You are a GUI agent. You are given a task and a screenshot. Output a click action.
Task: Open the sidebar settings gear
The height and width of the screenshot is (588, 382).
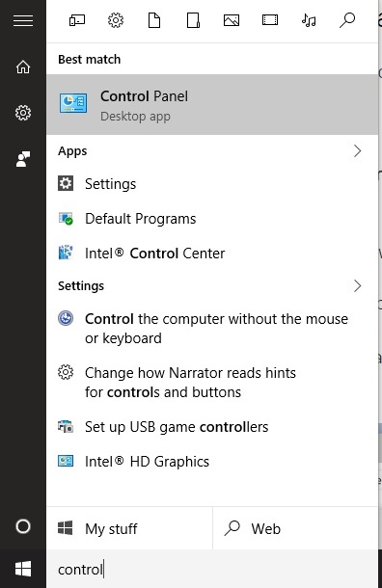click(x=23, y=113)
